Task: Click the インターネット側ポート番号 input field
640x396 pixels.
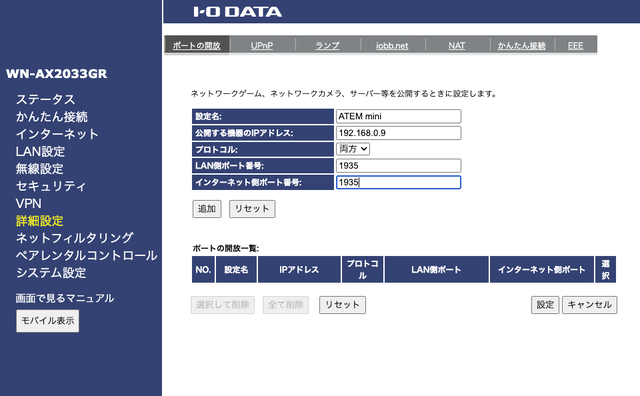Action: [398, 182]
